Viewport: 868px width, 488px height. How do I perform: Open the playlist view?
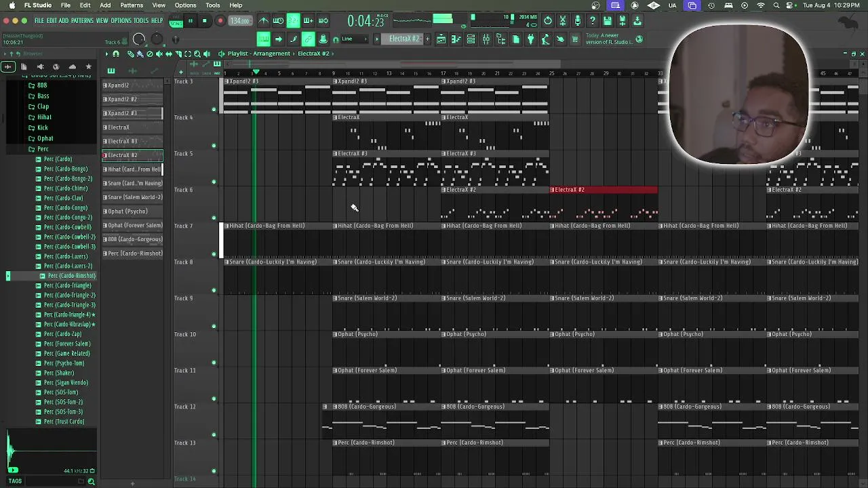pos(441,39)
